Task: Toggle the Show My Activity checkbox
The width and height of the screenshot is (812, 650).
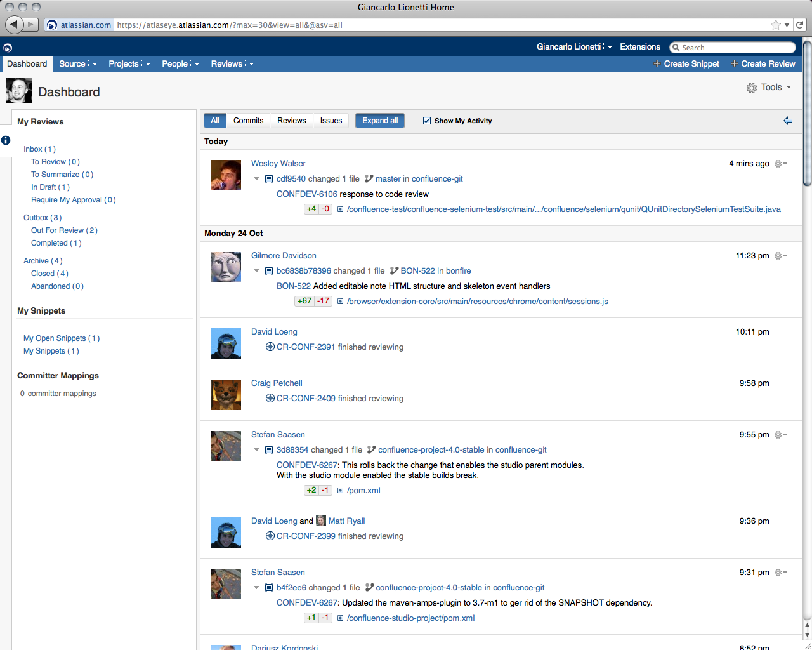Action: pos(427,121)
